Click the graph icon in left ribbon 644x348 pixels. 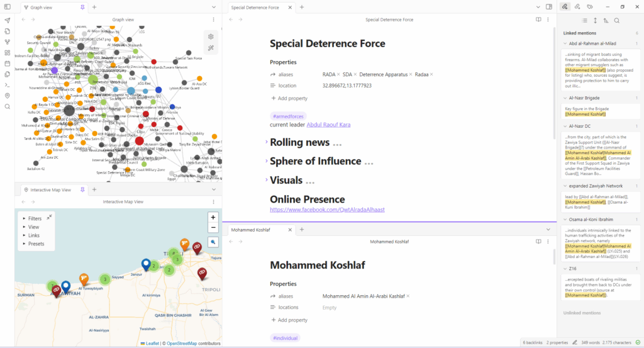8,42
